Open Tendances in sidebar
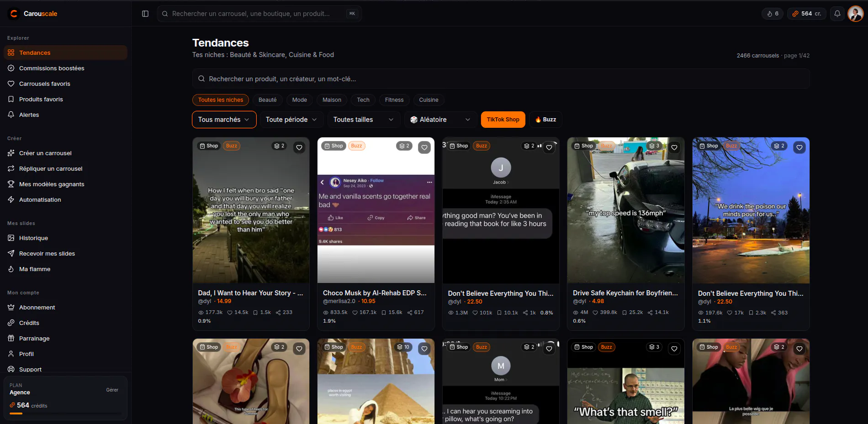 click(65, 52)
